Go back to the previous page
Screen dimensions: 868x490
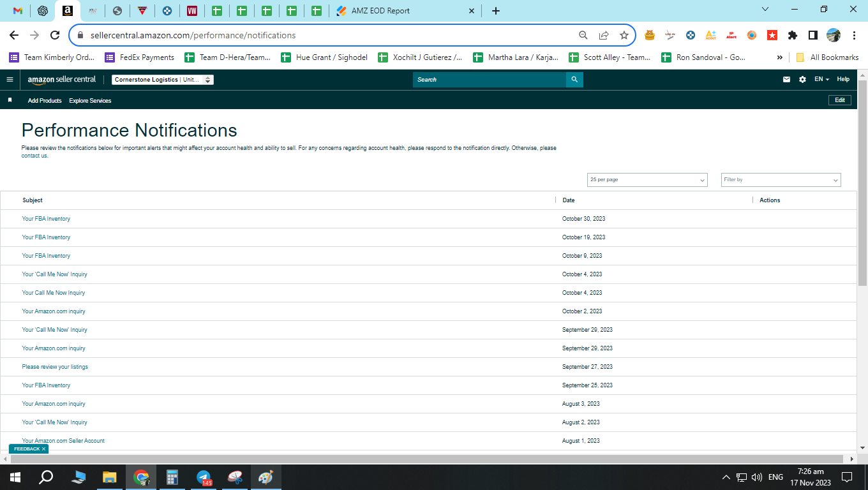click(x=14, y=35)
